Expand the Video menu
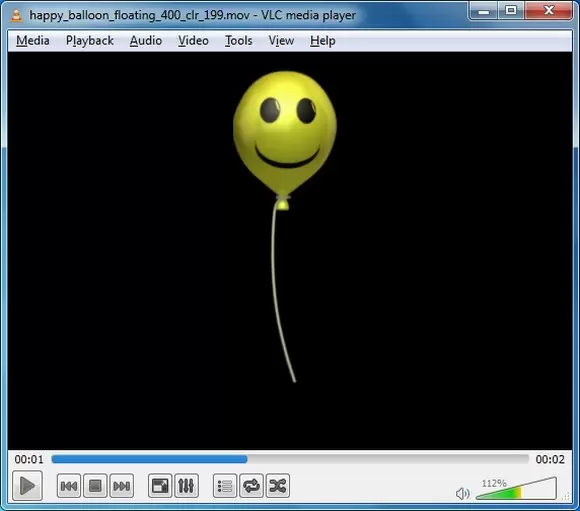 click(193, 40)
